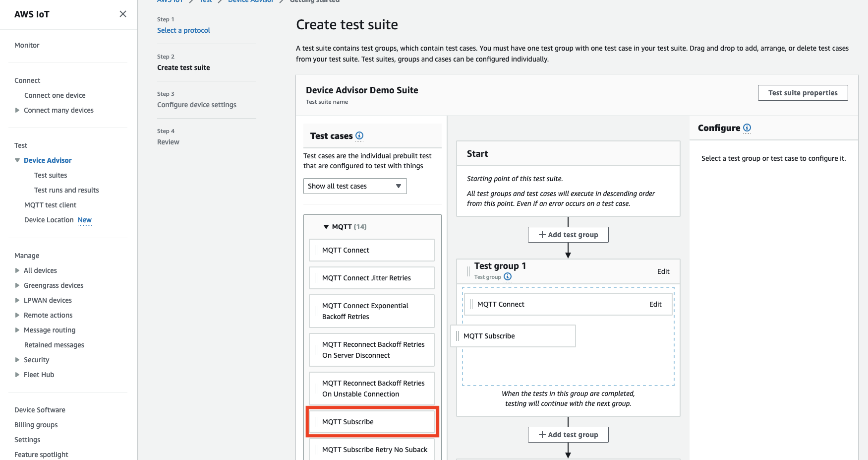This screenshot has width=868, height=460.
Task: Click the drag handle on MQTT Subscribe card
Action: point(316,422)
